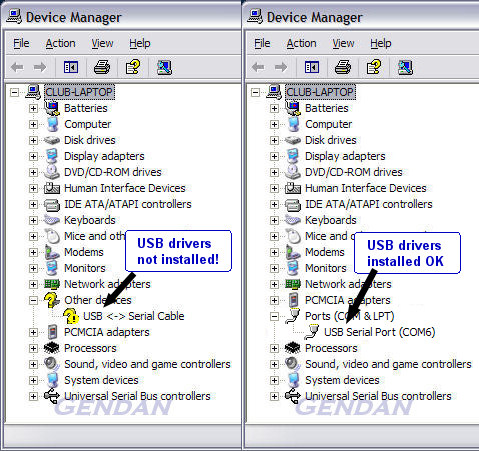This screenshot has width=479, height=451.
Task: Click the left Device Manager title bar icon
Action: (14, 17)
